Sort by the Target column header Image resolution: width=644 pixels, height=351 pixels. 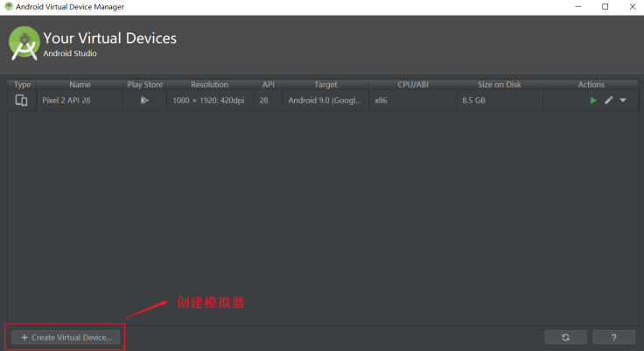click(x=325, y=85)
